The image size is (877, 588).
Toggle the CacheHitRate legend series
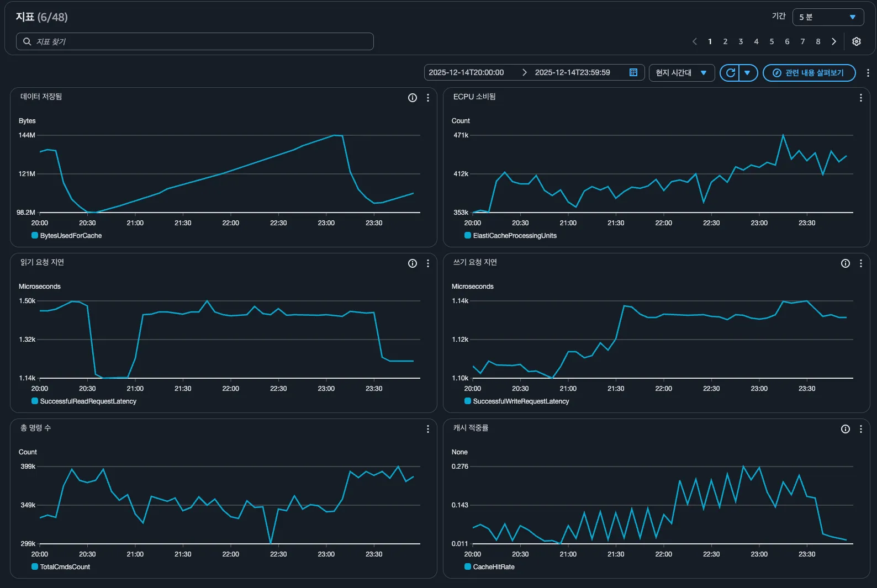(489, 567)
